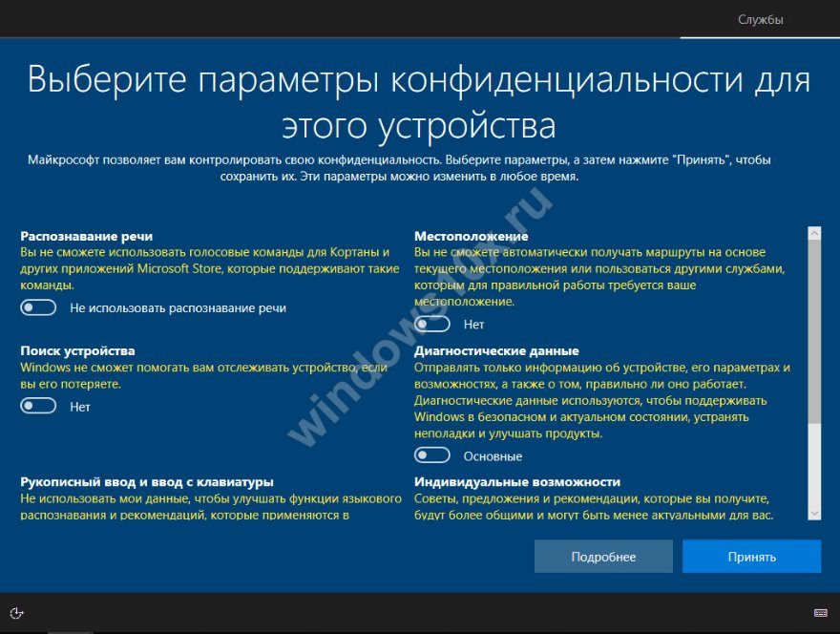Click the scrollbar up arrow
Image resolution: width=840 pixels, height=634 pixels.
click(x=814, y=233)
